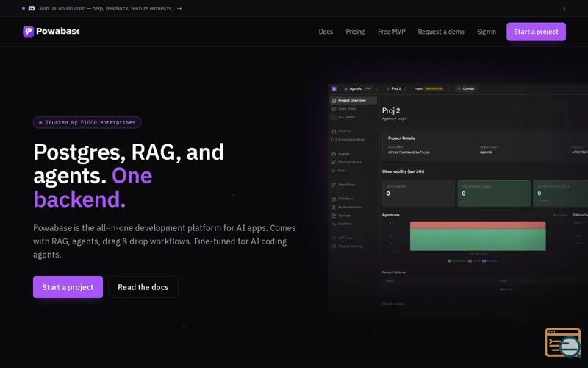Select Project Overview in preview sidebar

click(x=354, y=100)
